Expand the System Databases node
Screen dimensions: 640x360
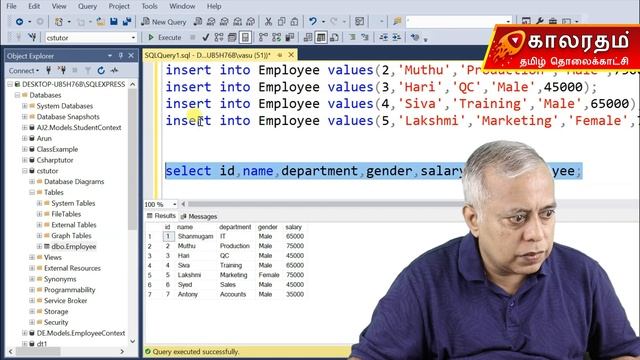[x=25, y=106]
